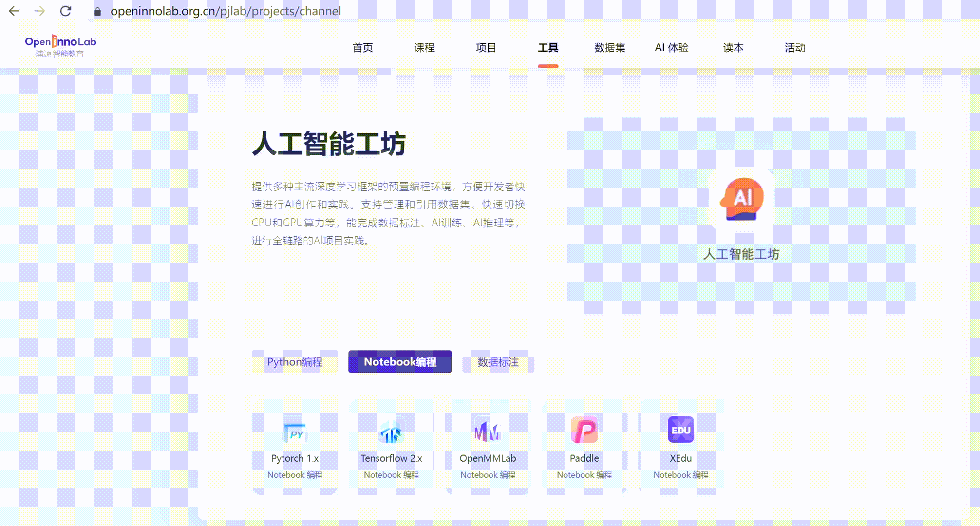Click the browser address bar URL

pyautogui.click(x=226, y=11)
